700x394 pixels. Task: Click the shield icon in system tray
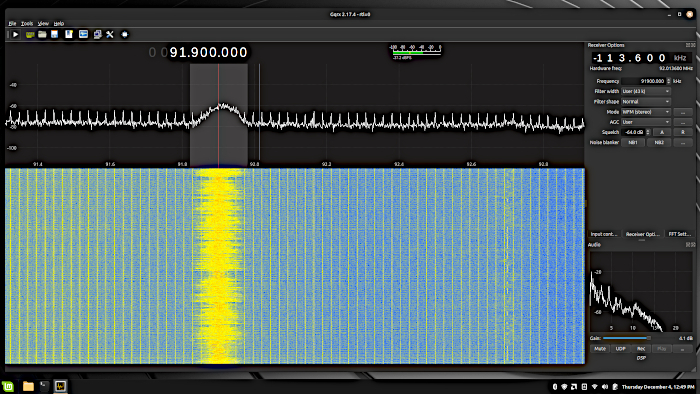tap(564, 387)
